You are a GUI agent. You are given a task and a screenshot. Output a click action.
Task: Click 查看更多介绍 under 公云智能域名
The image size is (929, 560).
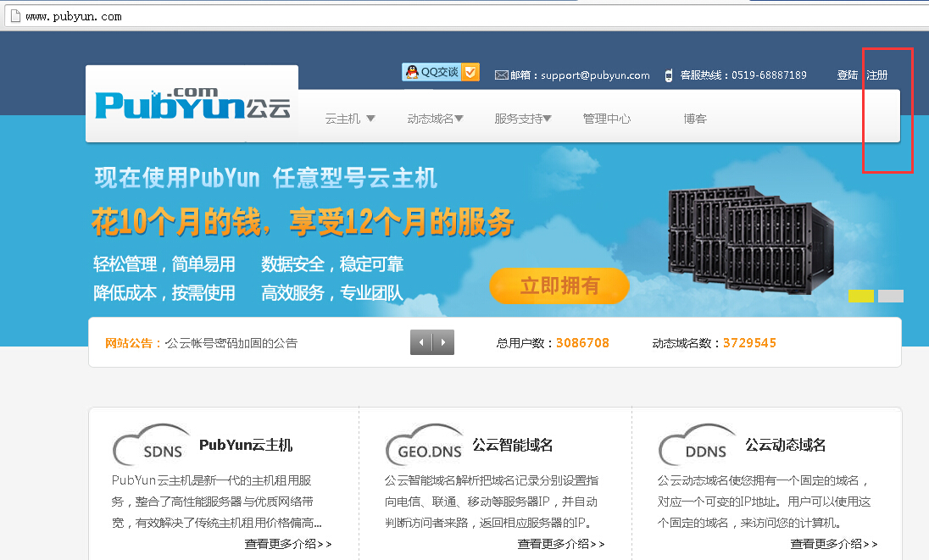coord(561,543)
